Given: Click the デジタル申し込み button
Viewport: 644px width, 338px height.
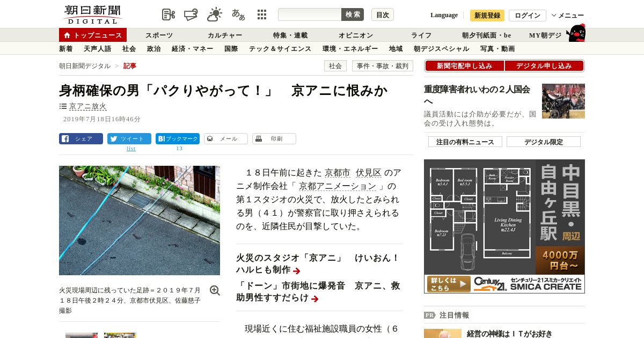Looking at the screenshot, I should pos(544,66).
